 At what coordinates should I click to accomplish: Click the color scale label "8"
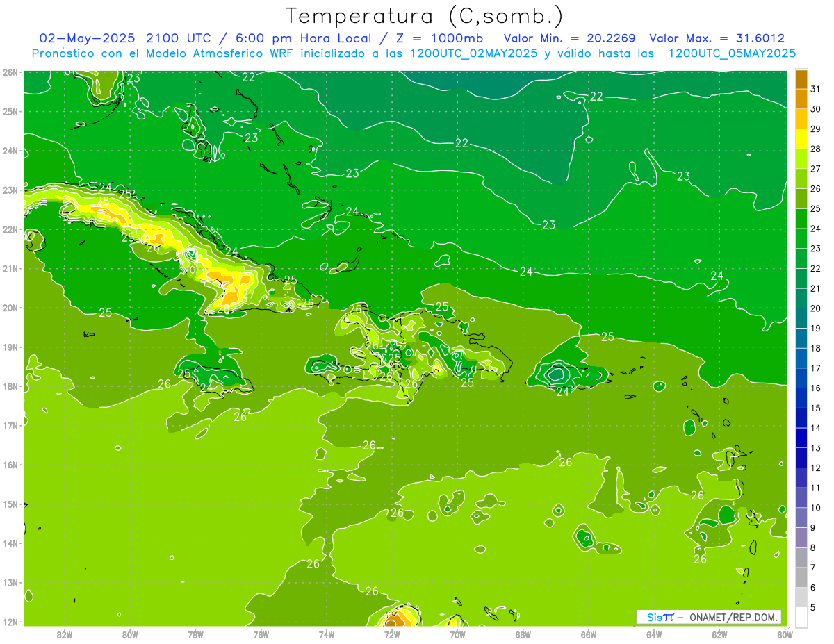(x=812, y=547)
